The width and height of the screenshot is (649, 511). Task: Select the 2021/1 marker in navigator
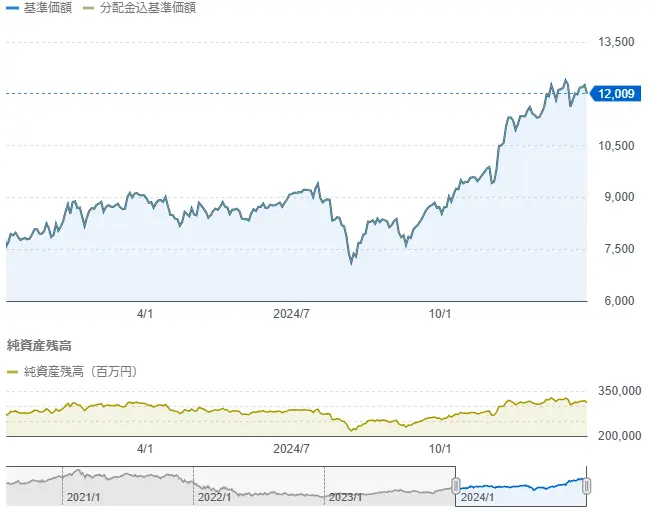coord(83,497)
